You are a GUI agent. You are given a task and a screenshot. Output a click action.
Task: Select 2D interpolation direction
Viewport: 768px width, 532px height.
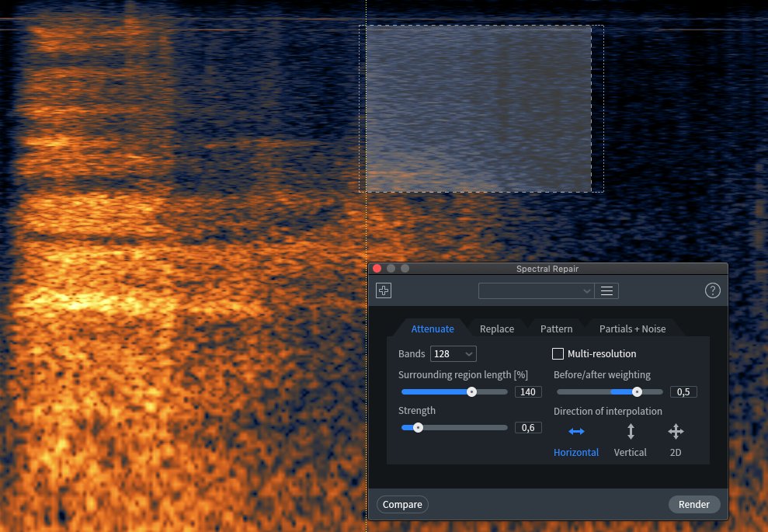point(676,441)
